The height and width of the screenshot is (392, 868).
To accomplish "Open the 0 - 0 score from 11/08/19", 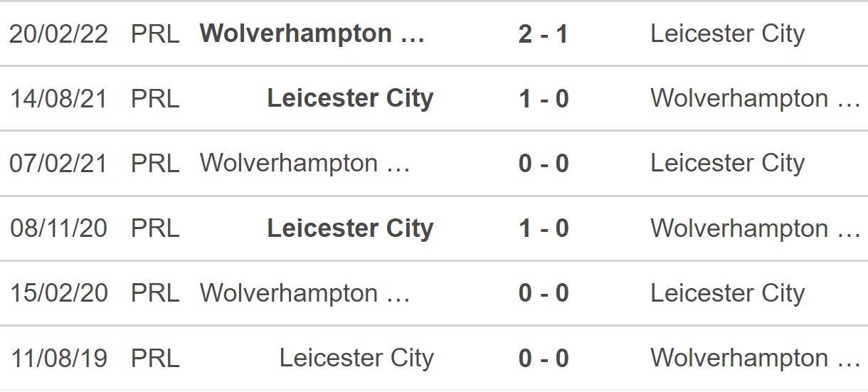I will [544, 358].
